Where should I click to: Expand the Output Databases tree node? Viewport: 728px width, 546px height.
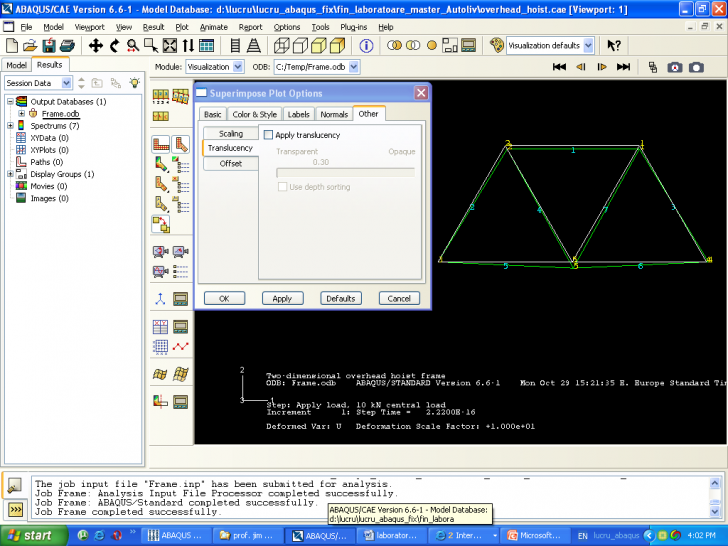pyautogui.click(x=9, y=102)
